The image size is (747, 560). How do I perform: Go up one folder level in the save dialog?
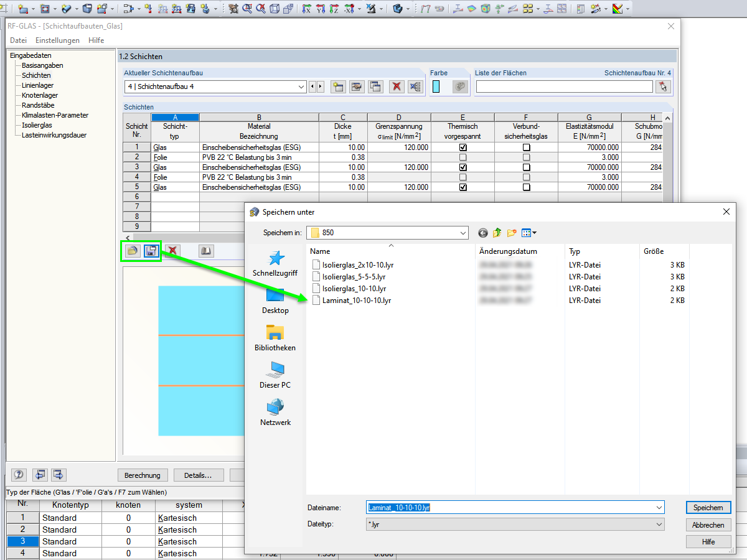[x=497, y=233]
